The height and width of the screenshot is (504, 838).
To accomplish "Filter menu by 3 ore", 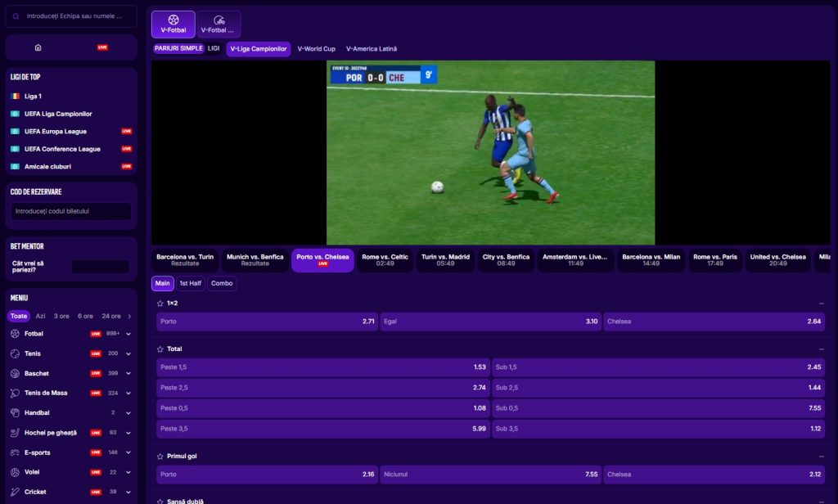I will pos(61,316).
